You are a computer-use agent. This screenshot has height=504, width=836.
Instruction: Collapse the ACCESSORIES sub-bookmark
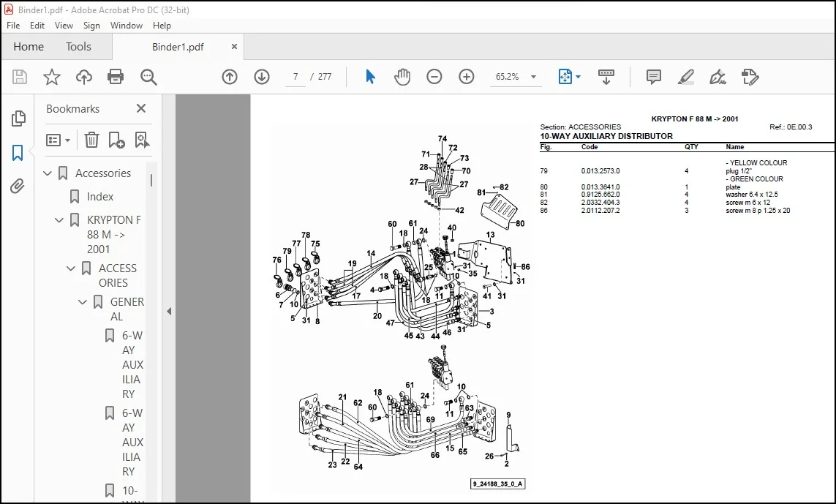click(x=71, y=268)
